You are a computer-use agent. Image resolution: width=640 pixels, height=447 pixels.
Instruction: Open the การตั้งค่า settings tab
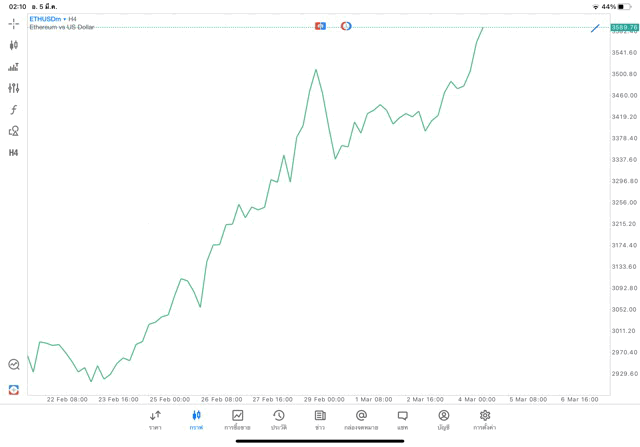pyautogui.click(x=485, y=419)
